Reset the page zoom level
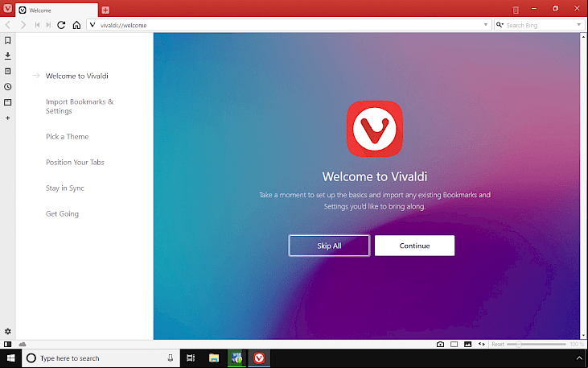The width and height of the screenshot is (588, 368). 498,344
